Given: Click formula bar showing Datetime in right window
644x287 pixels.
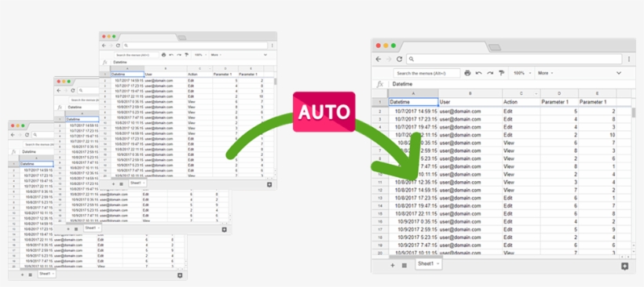Looking at the screenshot, I should (509, 84).
